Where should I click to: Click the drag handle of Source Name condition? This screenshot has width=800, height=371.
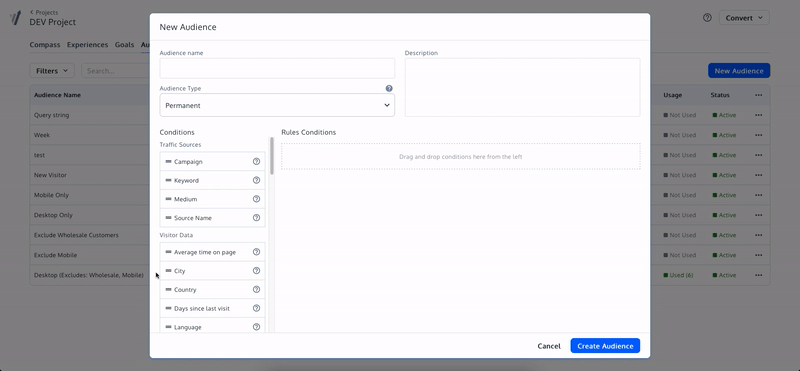click(x=168, y=217)
